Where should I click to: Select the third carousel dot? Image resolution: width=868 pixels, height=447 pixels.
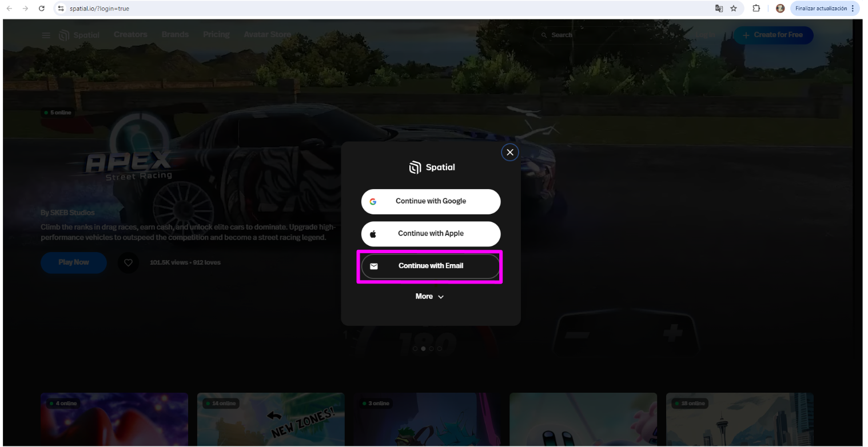[431, 348]
